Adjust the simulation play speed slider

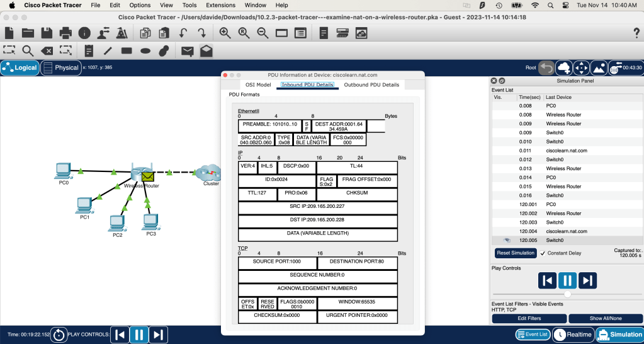(x=567, y=294)
